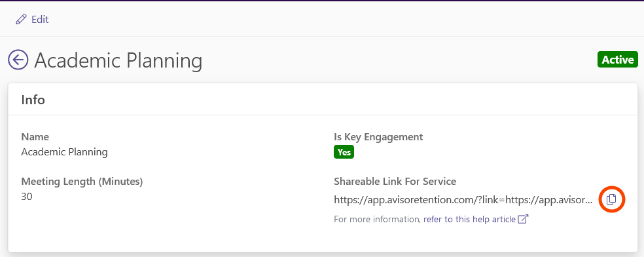This screenshot has height=257, width=644.
Task: Click the dark purple strip atop the page
Action: click(x=322, y=1)
